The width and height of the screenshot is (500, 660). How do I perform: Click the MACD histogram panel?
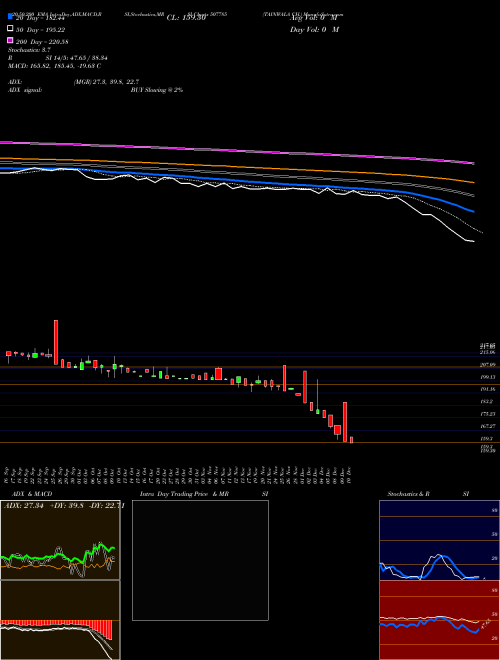point(60,620)
